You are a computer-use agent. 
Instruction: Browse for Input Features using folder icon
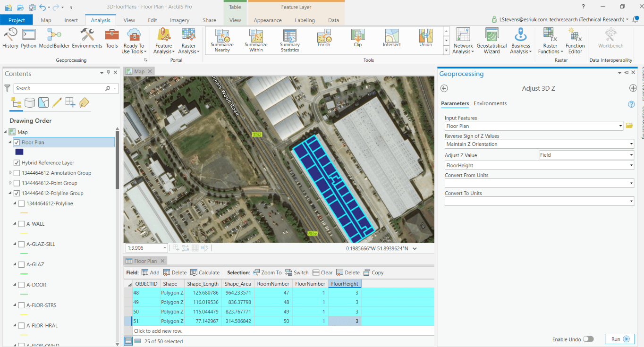pos(629,126)
